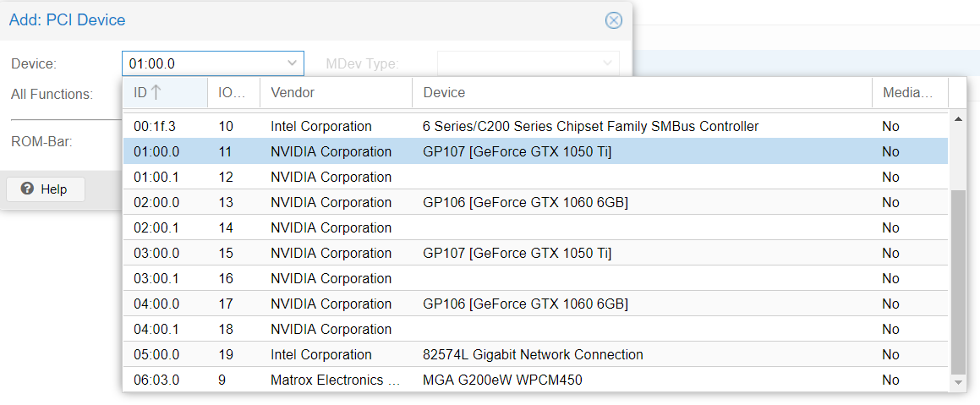This screenshot has height=405, width=980.
Task: Click Matrox Electronics vendor cell
Action: (x=336, y=380)
